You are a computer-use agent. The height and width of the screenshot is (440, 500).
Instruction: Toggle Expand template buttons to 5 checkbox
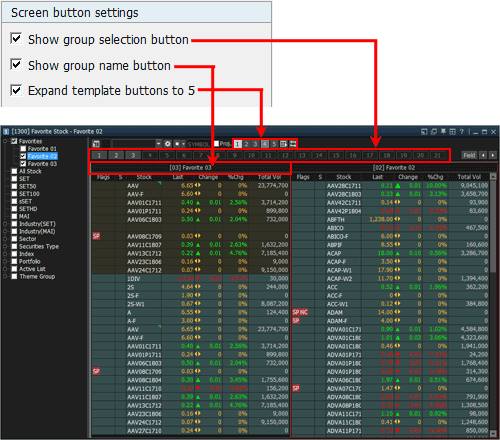(x=16, y=90)
